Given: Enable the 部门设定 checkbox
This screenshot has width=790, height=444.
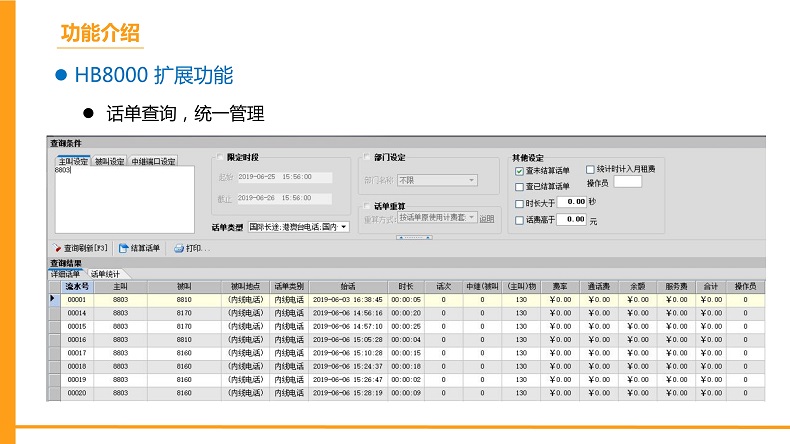Looking at the screenshot, I should [367, 157].
